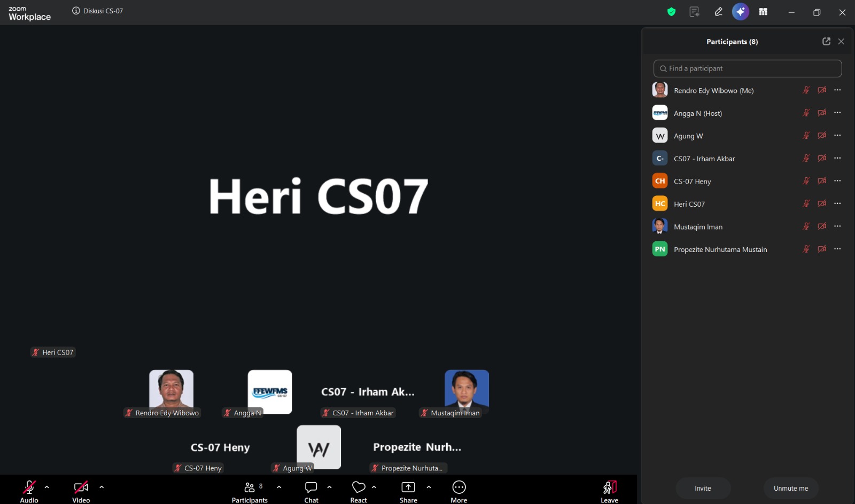Click Propezite Nurhutama Mustain name in list

click(x=720, y=249)
